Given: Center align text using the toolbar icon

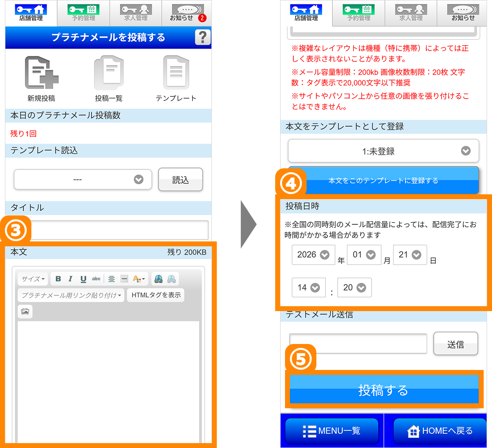Looking at the screenshot, I should tap(112, 279).
